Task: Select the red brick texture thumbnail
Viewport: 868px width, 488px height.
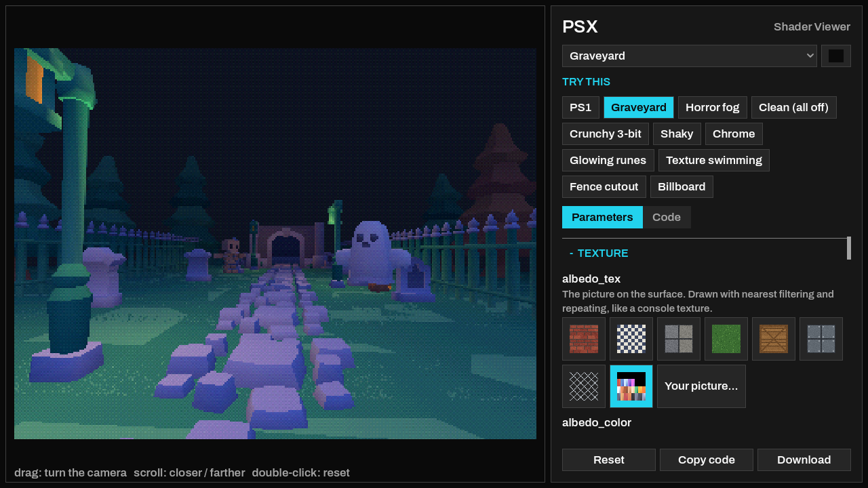Action: pos(584,339)
